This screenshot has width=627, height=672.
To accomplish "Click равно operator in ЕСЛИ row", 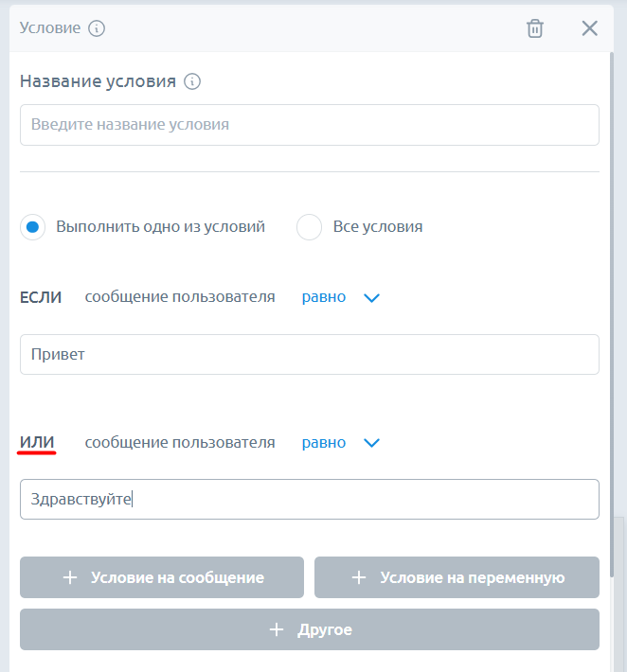I will pyautogui.click(x=324, y=297).
